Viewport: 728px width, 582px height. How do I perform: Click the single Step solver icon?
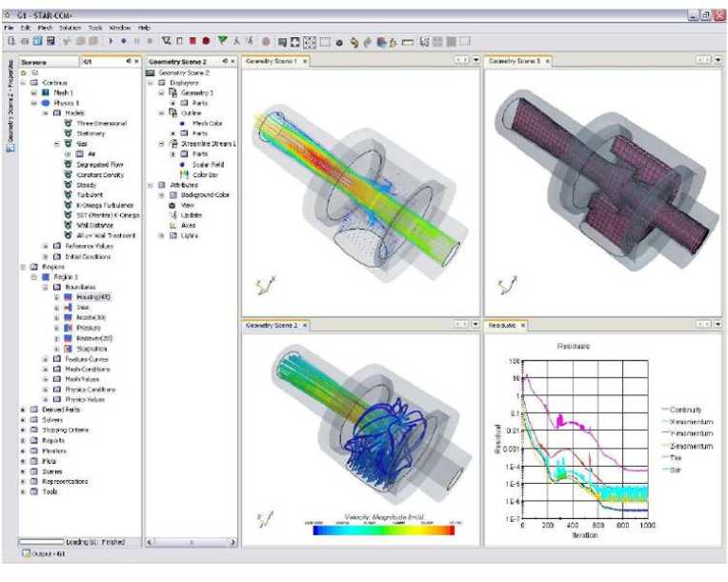click(250, 41)
